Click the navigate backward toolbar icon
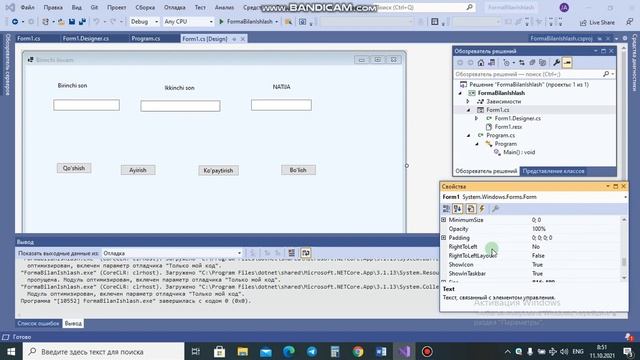Screen dimensions: 640x360 coord(15,22)
